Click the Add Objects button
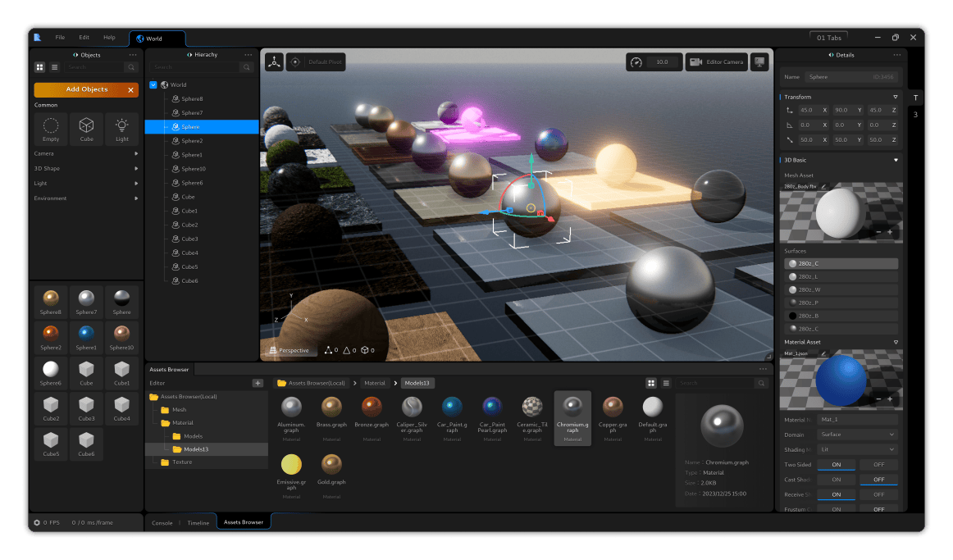Screen dimensions: 953x560 click(x=86, y=89)
